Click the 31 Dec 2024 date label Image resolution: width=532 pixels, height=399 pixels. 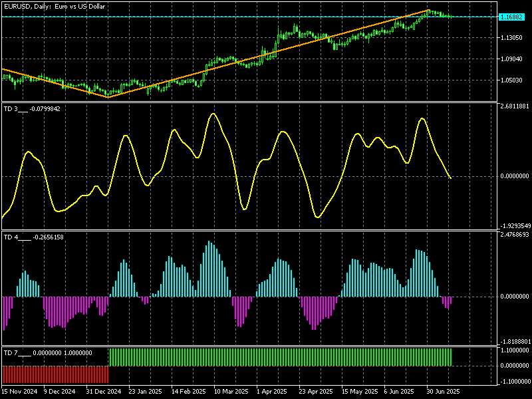[104, 391]
